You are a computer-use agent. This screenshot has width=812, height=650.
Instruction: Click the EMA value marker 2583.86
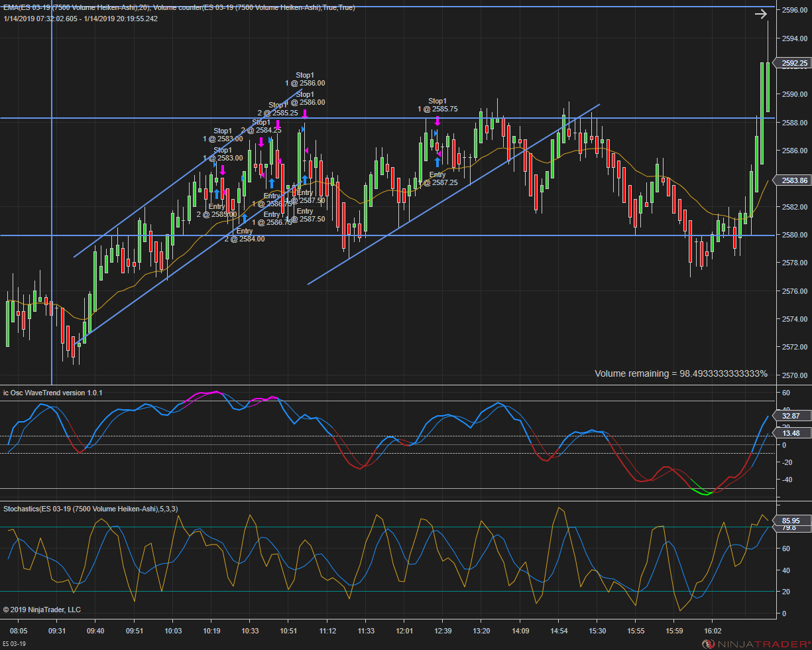pyautogui.click(x=793, y=180)
